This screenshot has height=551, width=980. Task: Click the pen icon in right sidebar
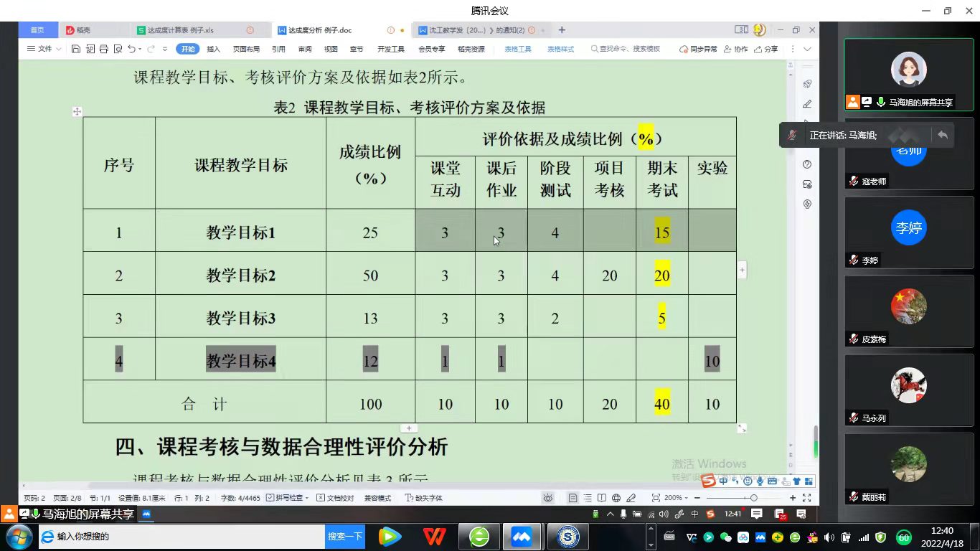807,104
